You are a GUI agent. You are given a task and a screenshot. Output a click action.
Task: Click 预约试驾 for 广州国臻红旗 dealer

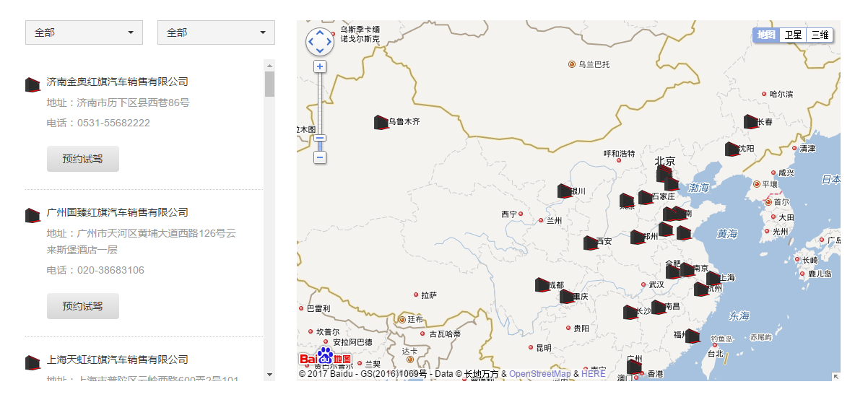83,306
